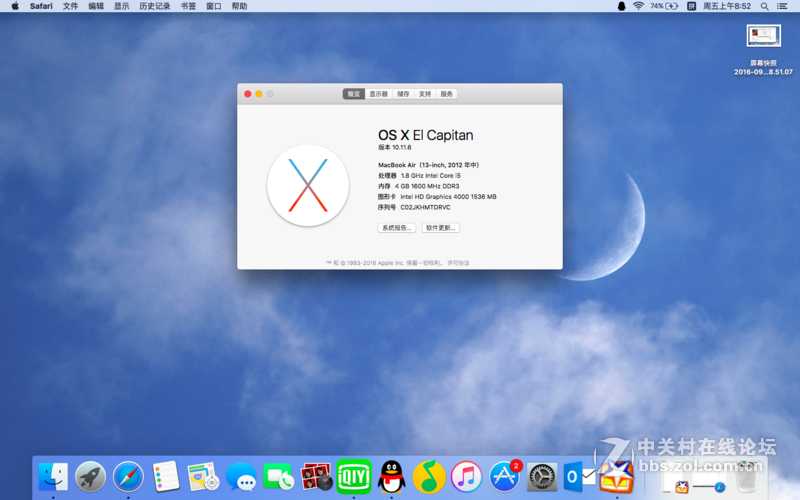Screen dimensions: 800x500
Task: Open Finder from the Dock
Action: coord(54,477)
